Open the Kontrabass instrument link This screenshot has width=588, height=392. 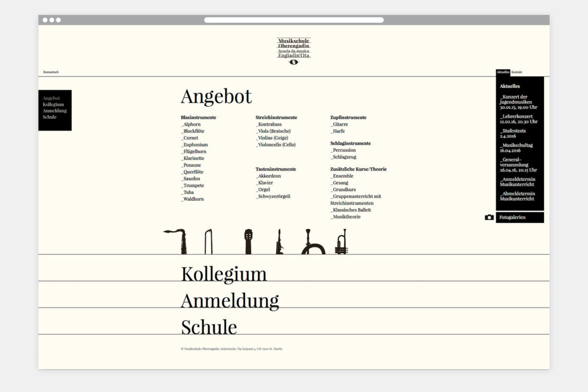tap(269, 124)
